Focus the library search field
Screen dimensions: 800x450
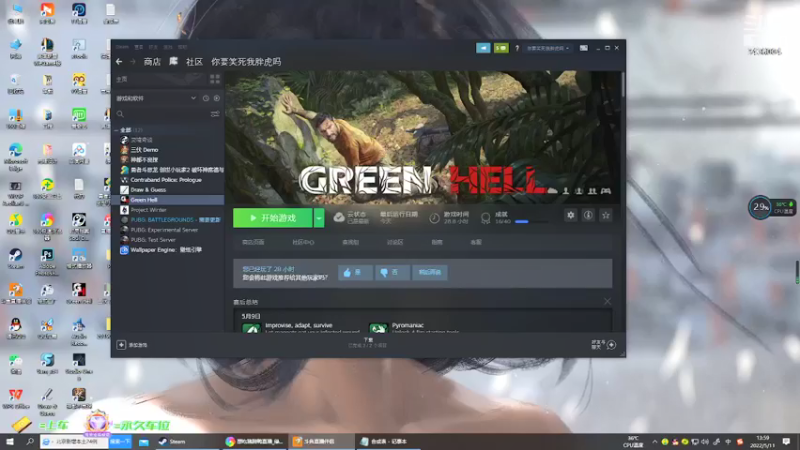tap(162, 114)
